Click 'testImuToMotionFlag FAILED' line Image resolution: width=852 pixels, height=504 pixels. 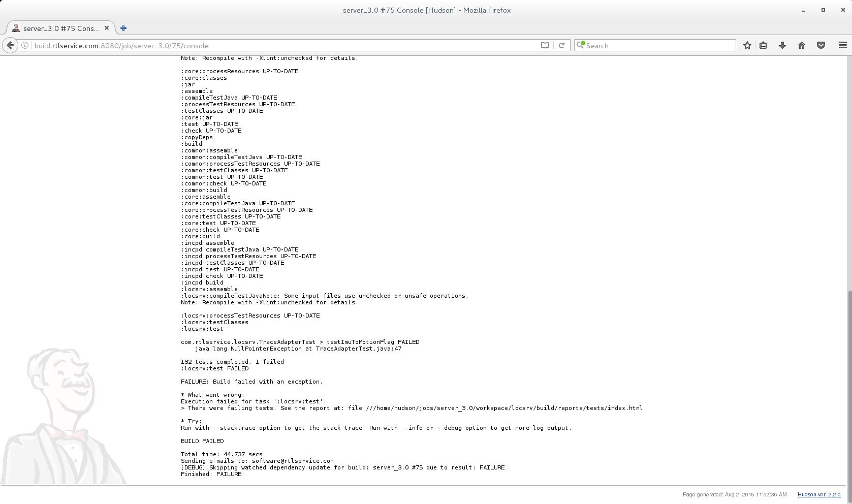[372, 342]
